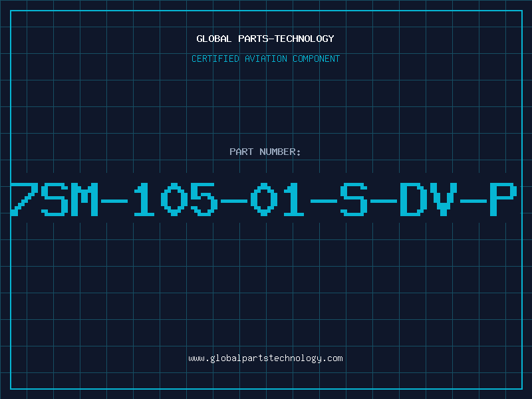Viewport: 532px width, 399px height.
Task: Select the CERTIFIED AVIATION COMPONENT subtitle
Action: coord(265,59)
